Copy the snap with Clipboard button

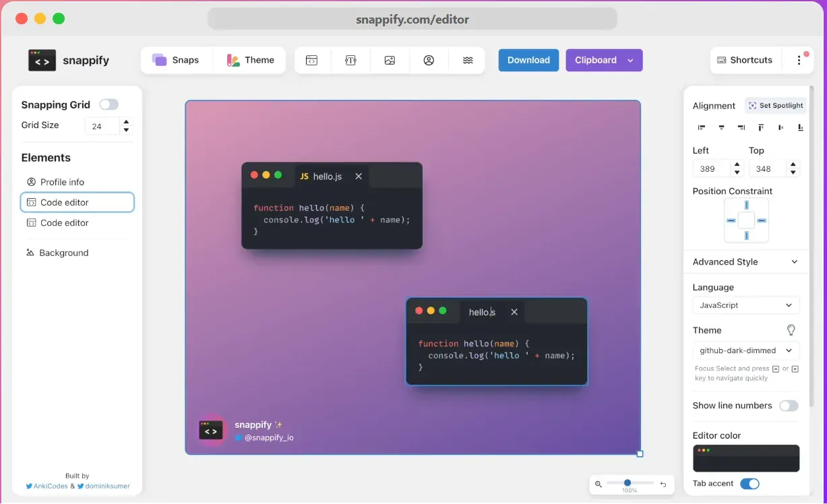[596, 60]
